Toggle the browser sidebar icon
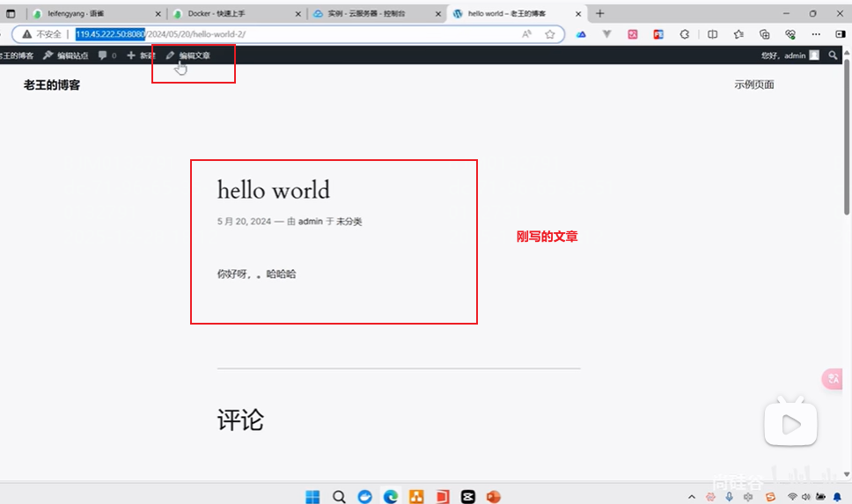This screenshot has width=852, height=504. coord(841,34)
